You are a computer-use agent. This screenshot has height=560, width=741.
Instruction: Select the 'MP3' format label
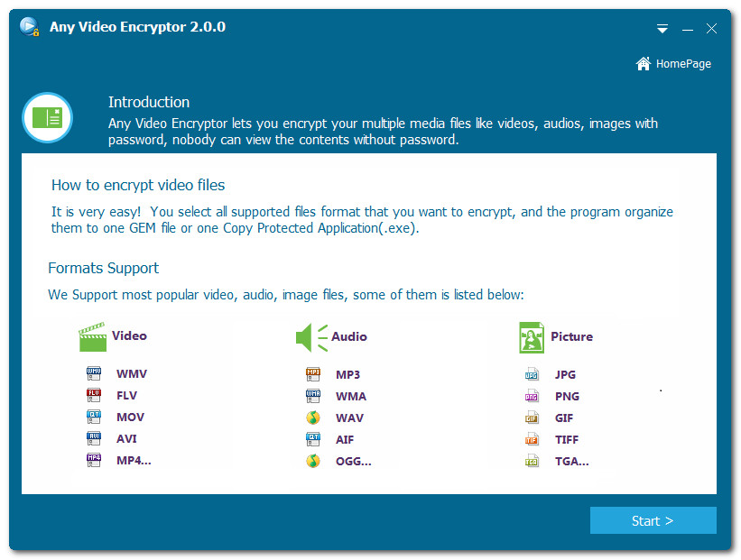[347, 375]
